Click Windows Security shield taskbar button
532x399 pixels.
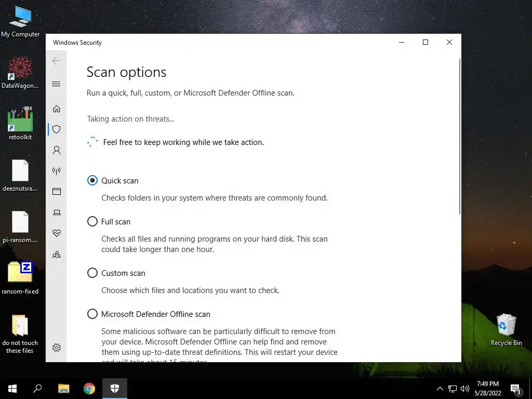tap(115, 389)
